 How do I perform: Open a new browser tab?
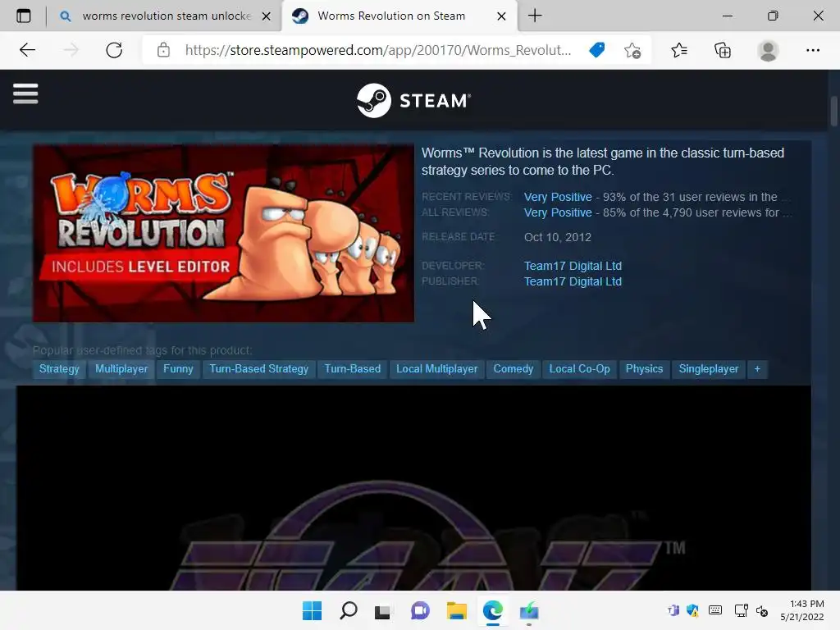(535, 16)
